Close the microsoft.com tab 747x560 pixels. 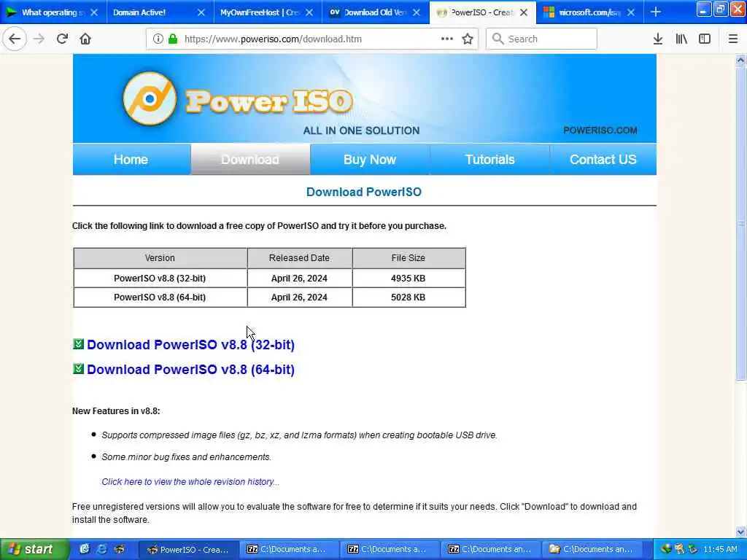631,12
